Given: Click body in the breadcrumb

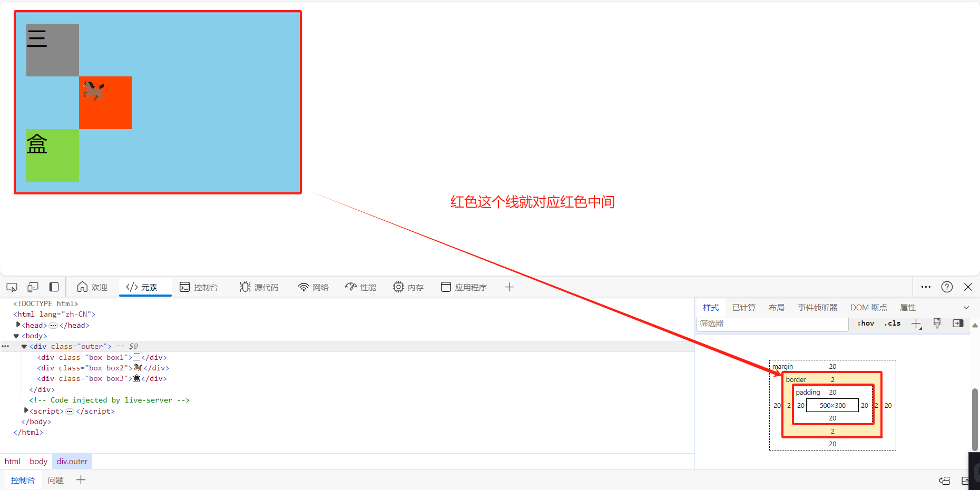Looking at the screenshot, I should 38,462.
